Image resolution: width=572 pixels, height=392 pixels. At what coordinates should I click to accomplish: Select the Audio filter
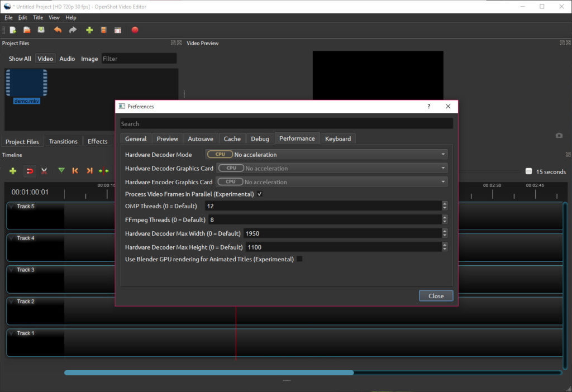coord(67,59)
